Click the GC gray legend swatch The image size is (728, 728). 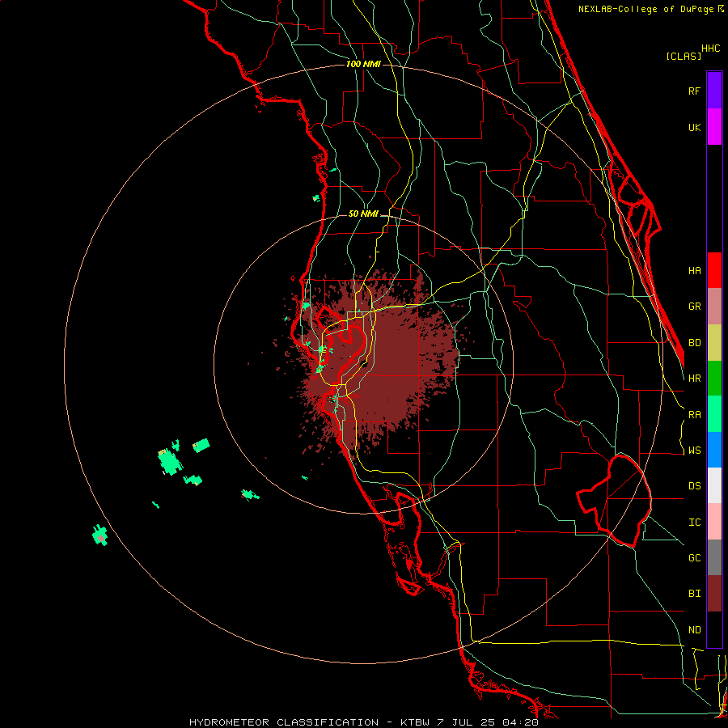point(714,557)
